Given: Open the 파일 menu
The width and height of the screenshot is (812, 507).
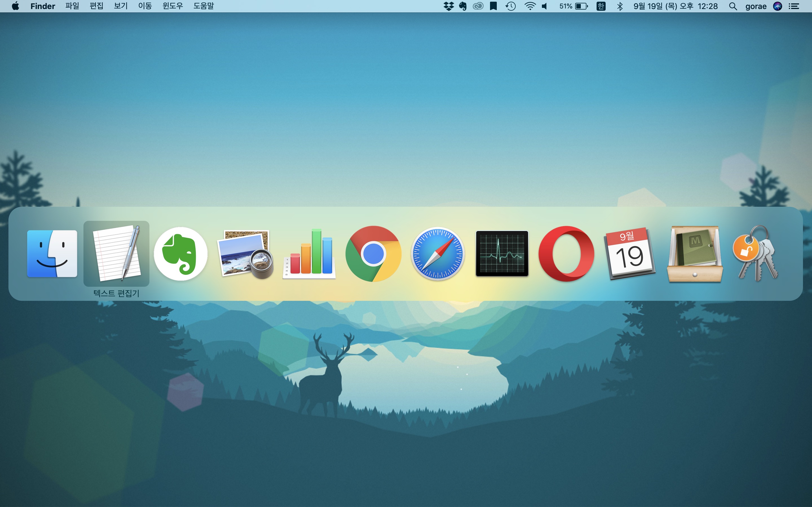Looking at the screenshot, I should pos(72,6).
